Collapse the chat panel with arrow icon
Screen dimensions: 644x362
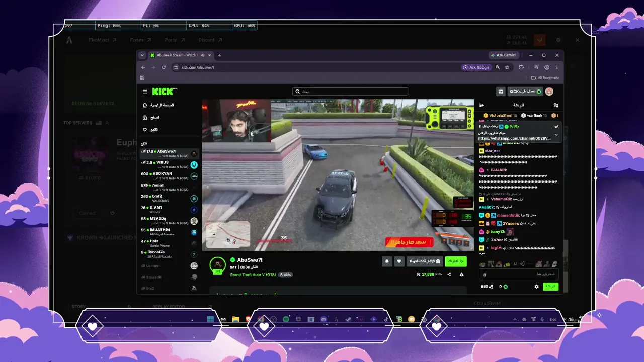pos(481,105)
